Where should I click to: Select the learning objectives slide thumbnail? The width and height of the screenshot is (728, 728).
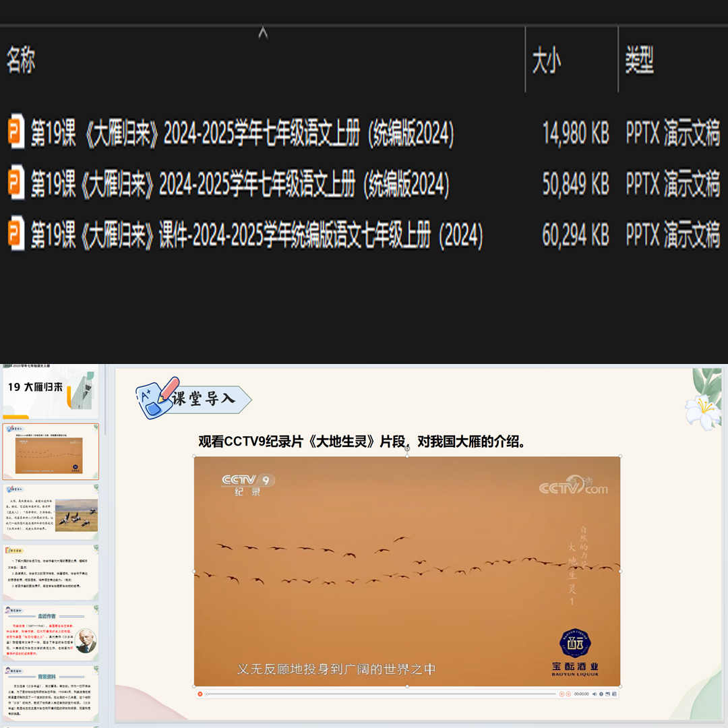[x=51, y=572]
